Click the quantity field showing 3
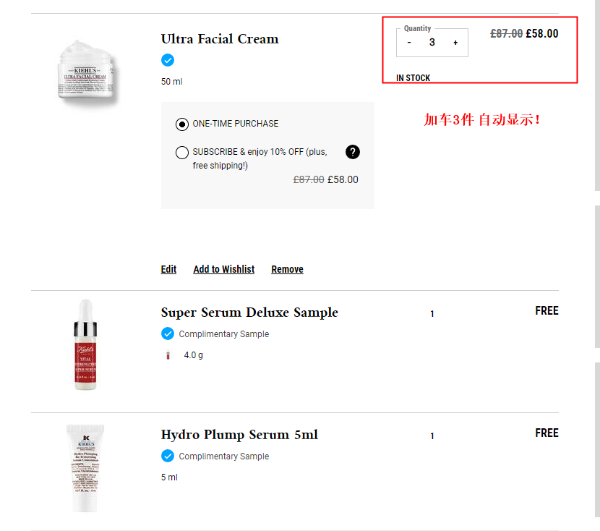600x531 pixels. pos(432,43)
